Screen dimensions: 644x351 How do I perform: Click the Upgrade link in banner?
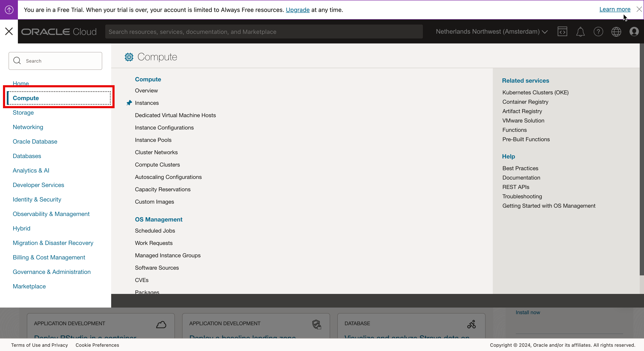pyautogui.click(x=298, y=10)
